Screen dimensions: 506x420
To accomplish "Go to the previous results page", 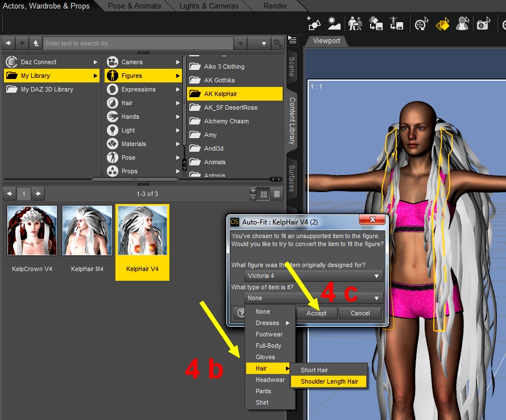I will coord(10,194).
